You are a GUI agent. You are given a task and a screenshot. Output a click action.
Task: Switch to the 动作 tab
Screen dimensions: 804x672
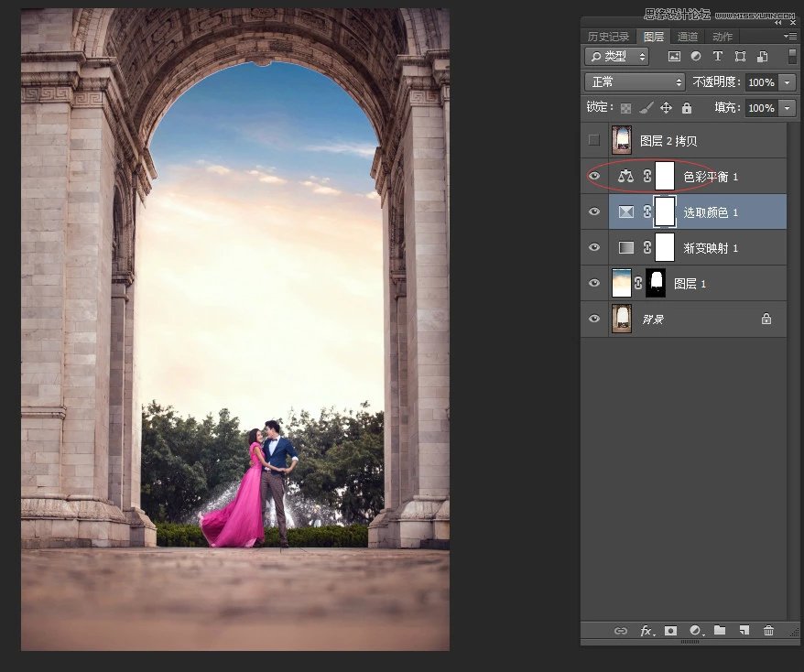(723, 37)
